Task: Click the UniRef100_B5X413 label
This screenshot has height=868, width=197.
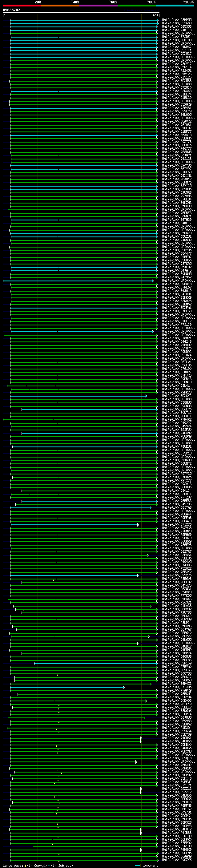Action: pyautogui.click(x=177, y=135)
